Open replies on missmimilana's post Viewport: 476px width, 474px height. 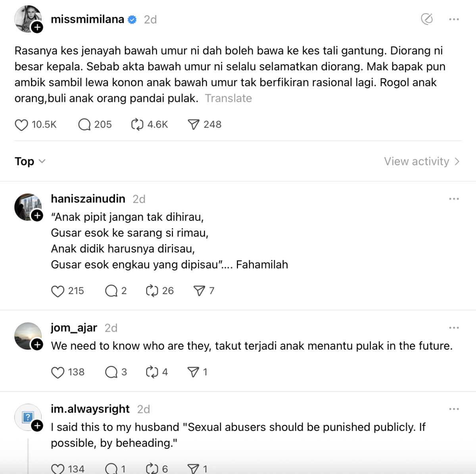84,125
